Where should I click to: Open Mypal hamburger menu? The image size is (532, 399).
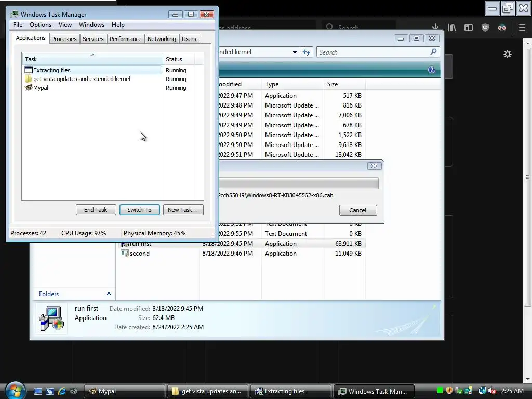tap(522, 28)
